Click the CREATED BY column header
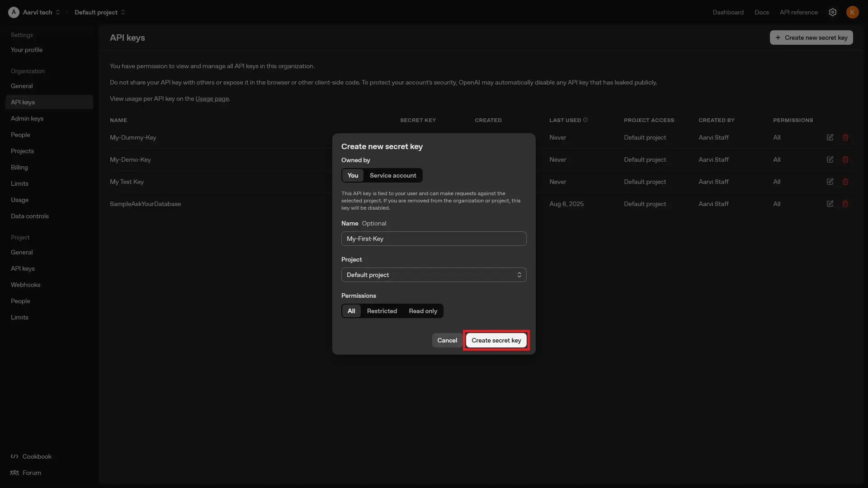Viewport: 868px width, 488px height. tap(716, 120)
